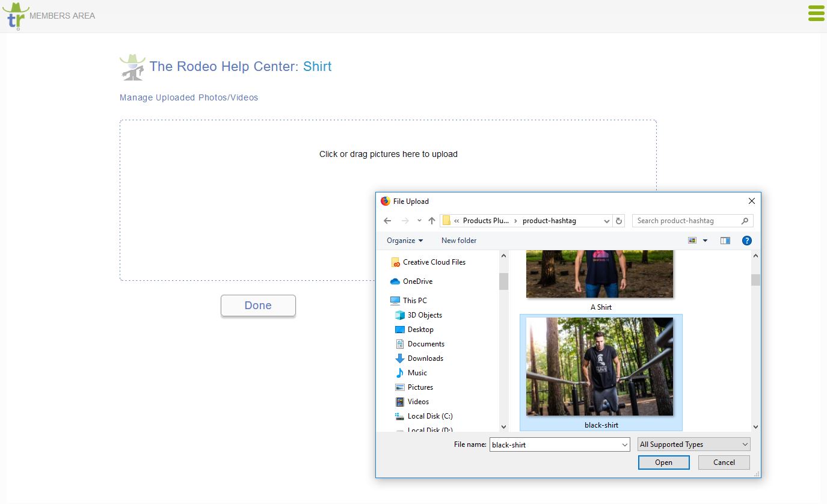Click the Done button
The height and width of the screenshot is (504, 827).
[x=258, y=306]
